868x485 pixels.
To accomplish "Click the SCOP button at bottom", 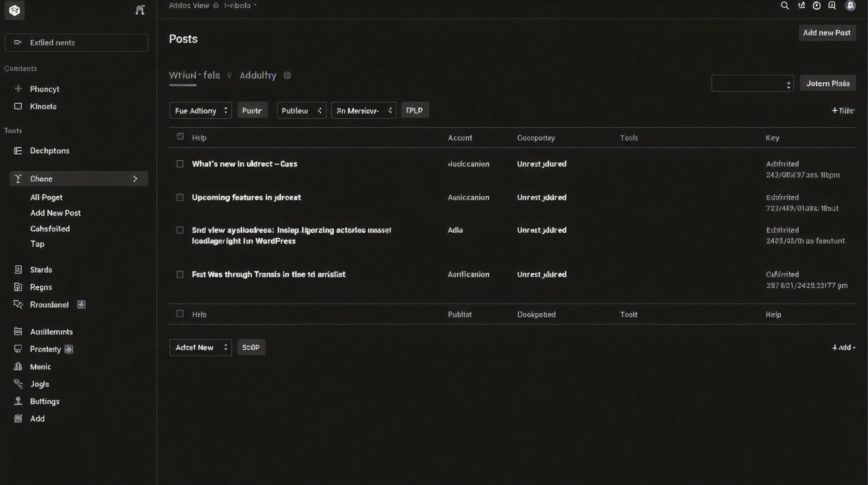I will pos(251,347).
